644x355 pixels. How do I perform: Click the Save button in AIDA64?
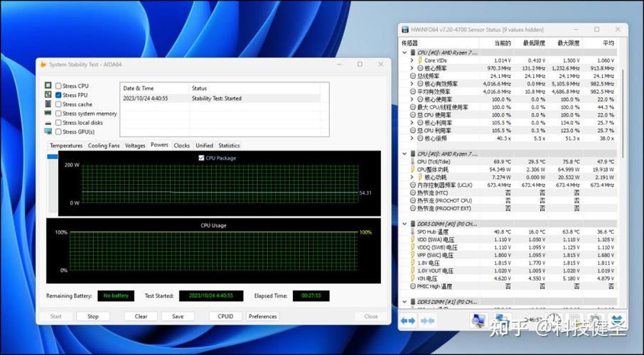click(x=178, y=317)
